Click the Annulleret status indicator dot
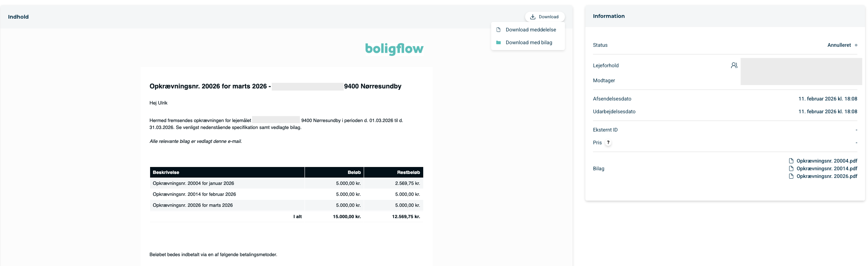The height and width of the screenshot is (266, 868). pos(856,45)
